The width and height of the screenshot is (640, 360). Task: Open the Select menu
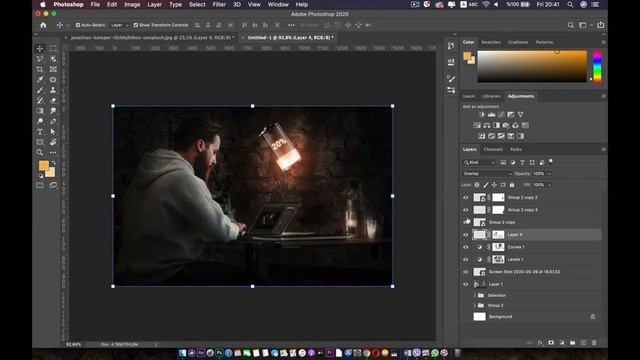[x=197, y=4]
